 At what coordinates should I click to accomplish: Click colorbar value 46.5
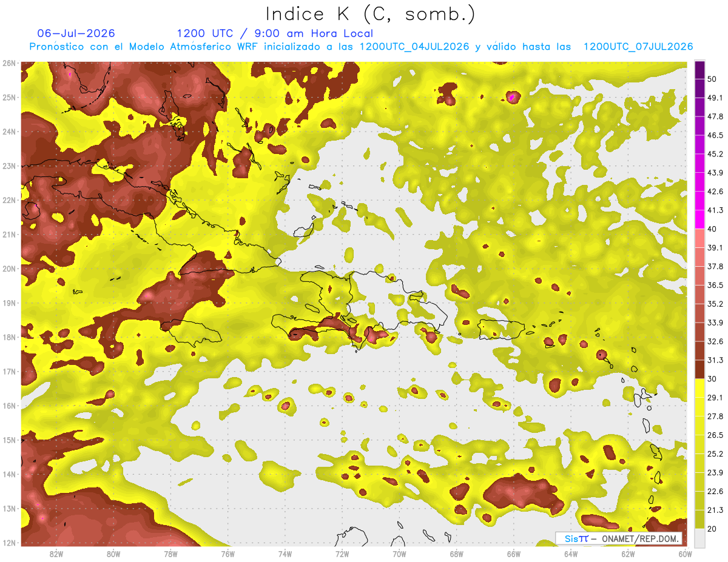click(x=716, y=135)
